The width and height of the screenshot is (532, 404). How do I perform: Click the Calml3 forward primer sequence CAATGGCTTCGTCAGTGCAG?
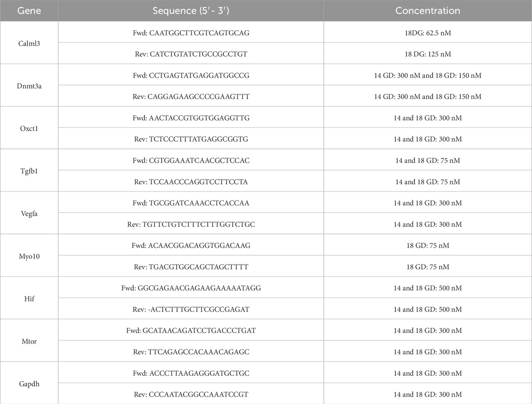pyautogui.click(x=191, y=33)
